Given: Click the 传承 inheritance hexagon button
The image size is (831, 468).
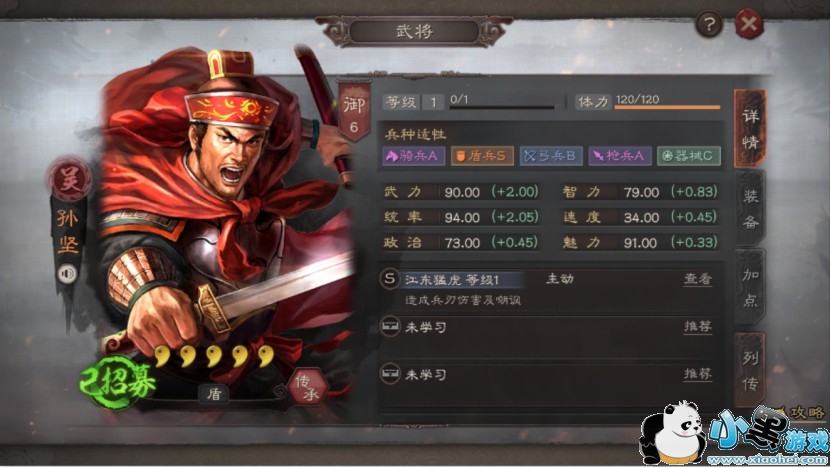Looking at the screenshot, I should click(x=308, y=387).
